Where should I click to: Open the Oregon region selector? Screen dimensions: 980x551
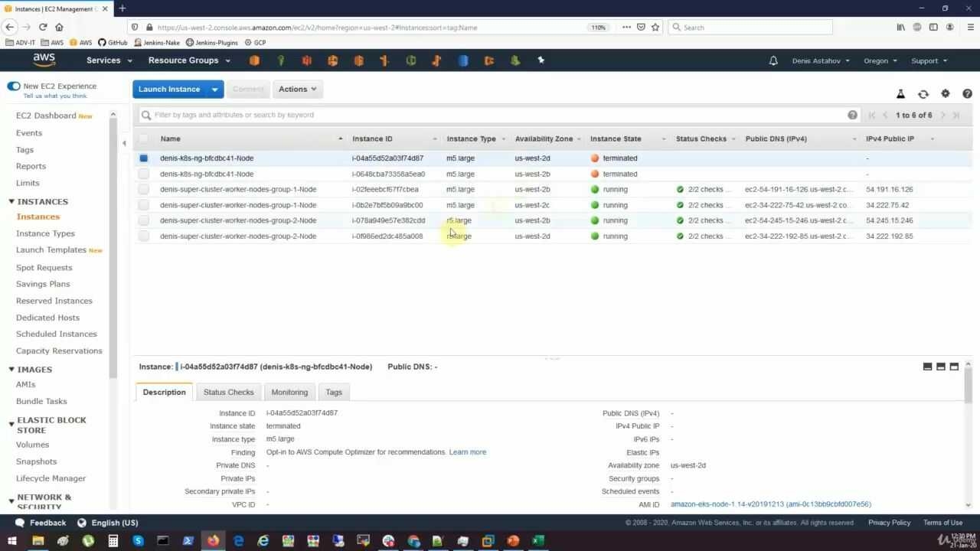tap(880, 60)
